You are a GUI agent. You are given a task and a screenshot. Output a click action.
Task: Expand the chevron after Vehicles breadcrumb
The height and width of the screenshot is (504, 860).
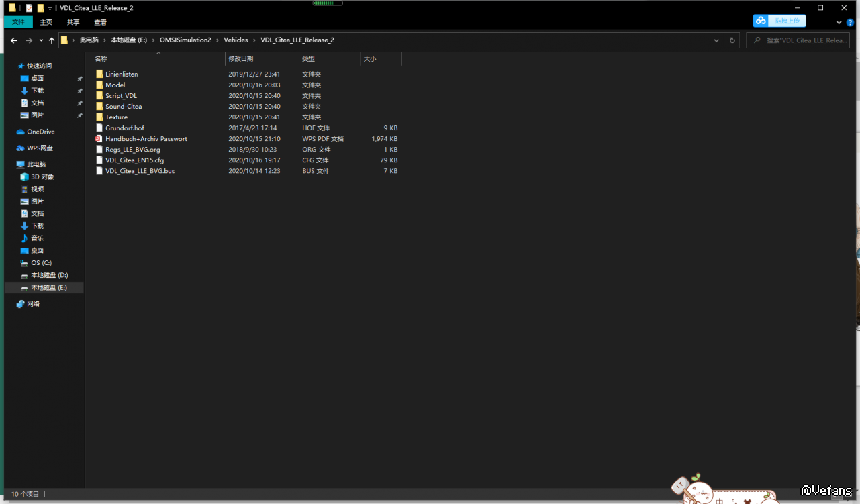254,40
